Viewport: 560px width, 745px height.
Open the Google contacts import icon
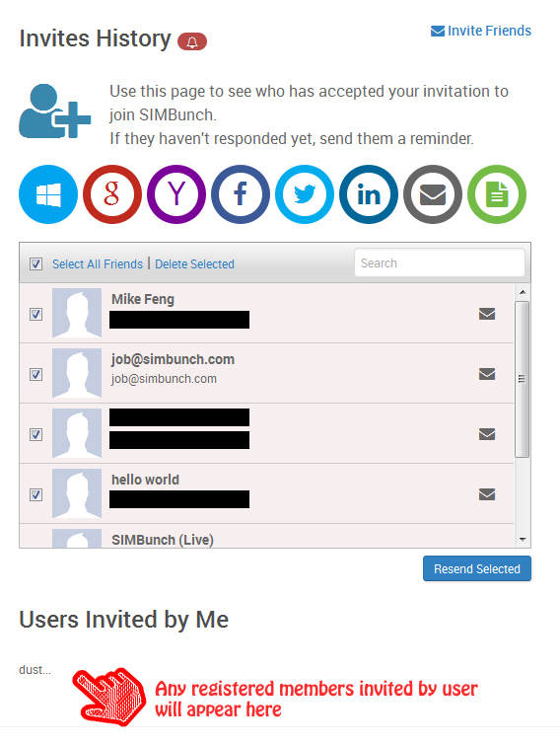click(x=112, y=194)
